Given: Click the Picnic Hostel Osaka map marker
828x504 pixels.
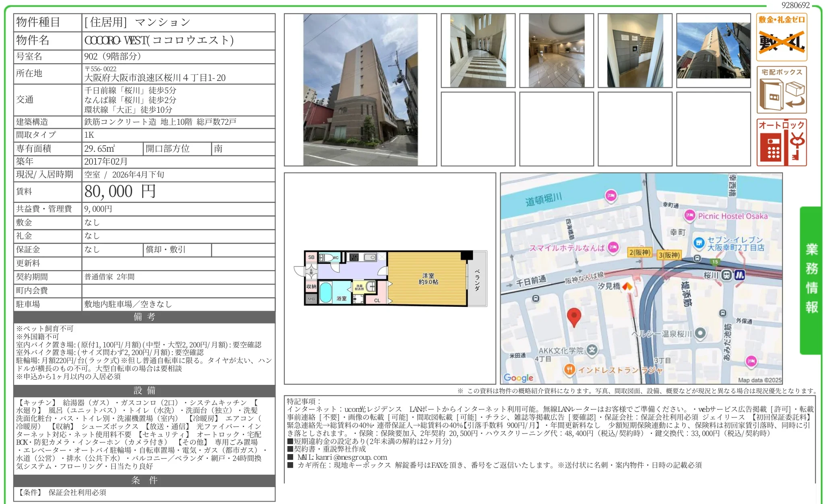Looking at the screenshot, I should (689, 215).
